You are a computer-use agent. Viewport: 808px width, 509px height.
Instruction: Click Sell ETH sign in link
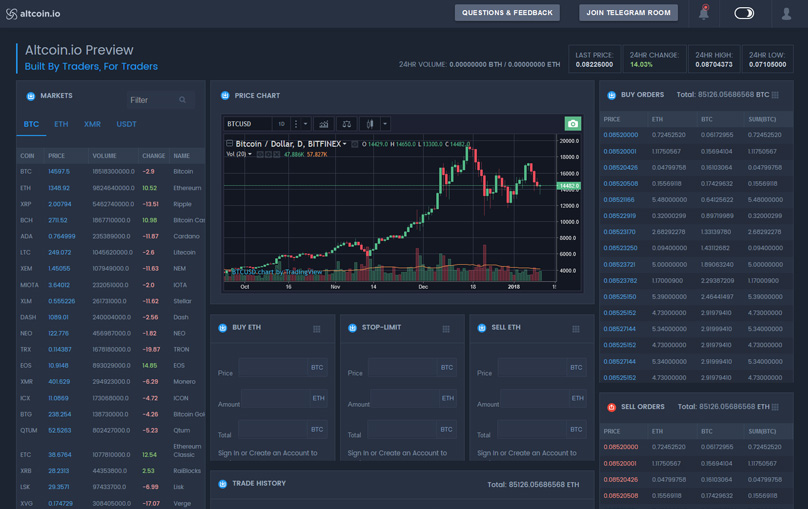[x=527, y=453]
